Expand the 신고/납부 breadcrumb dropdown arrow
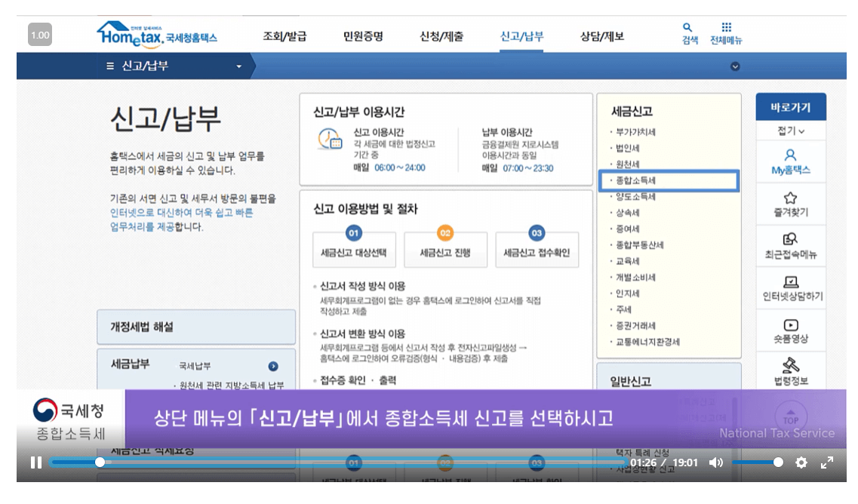 pos(238,66)
